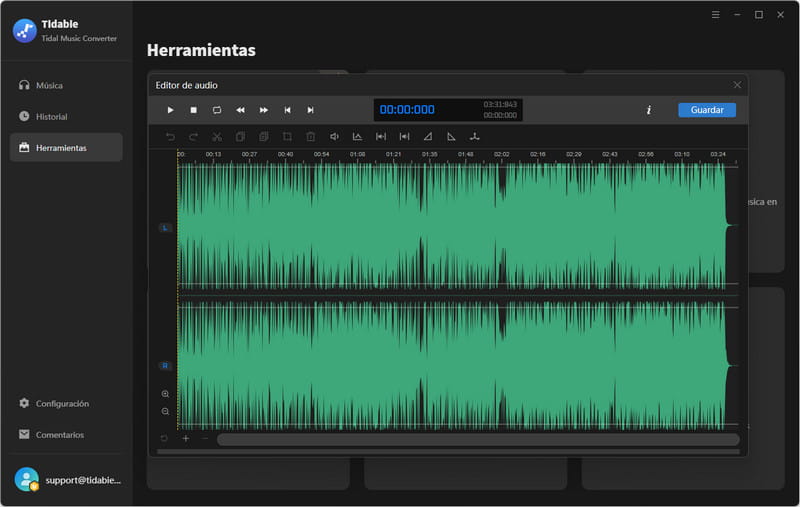Undo the last edit
The image size is (800, 507).
pyautogui.click(x=170, y=137)
